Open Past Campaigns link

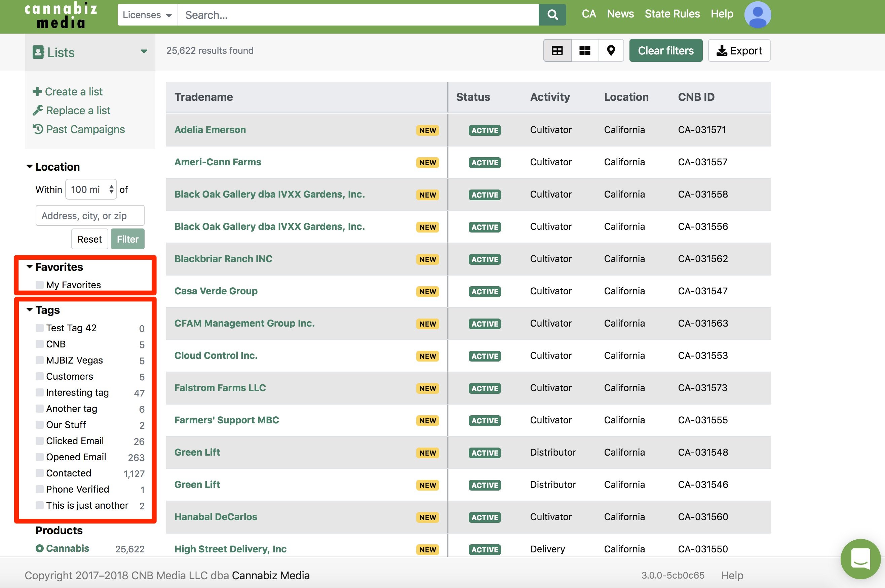85,129
